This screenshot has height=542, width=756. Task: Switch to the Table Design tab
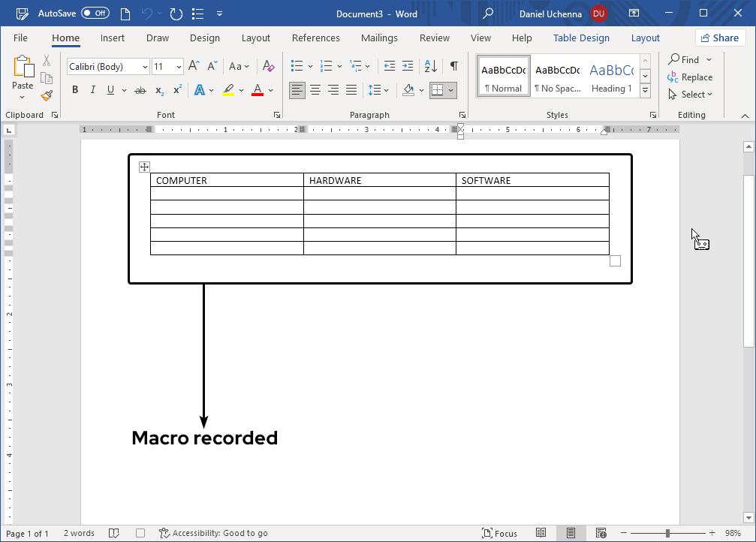pyautogui.click(x=581, y=38)
